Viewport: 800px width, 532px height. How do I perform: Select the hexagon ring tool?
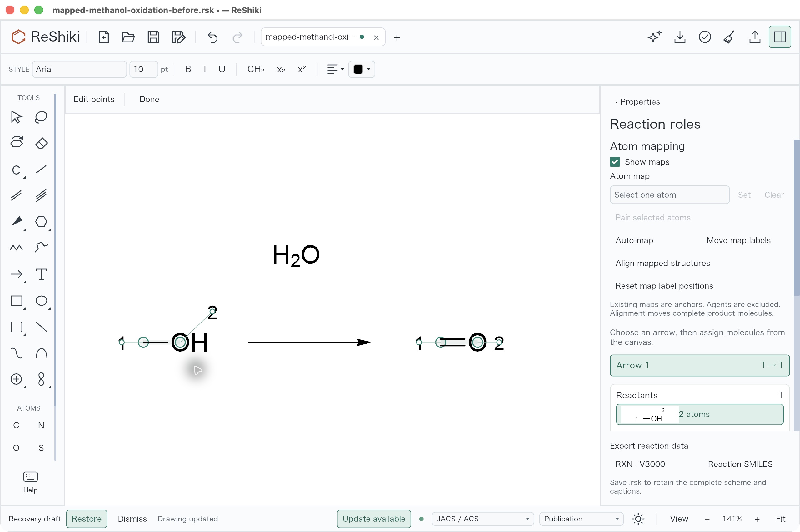41,222
